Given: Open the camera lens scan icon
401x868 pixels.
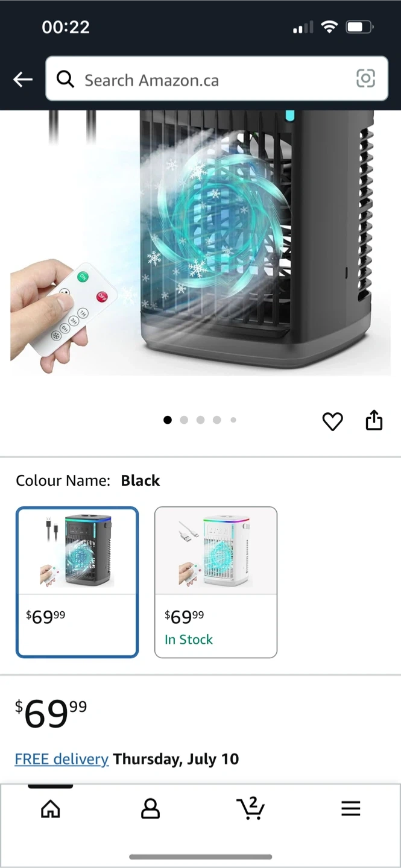Looking at the screenshot, I should click(365, 78).
